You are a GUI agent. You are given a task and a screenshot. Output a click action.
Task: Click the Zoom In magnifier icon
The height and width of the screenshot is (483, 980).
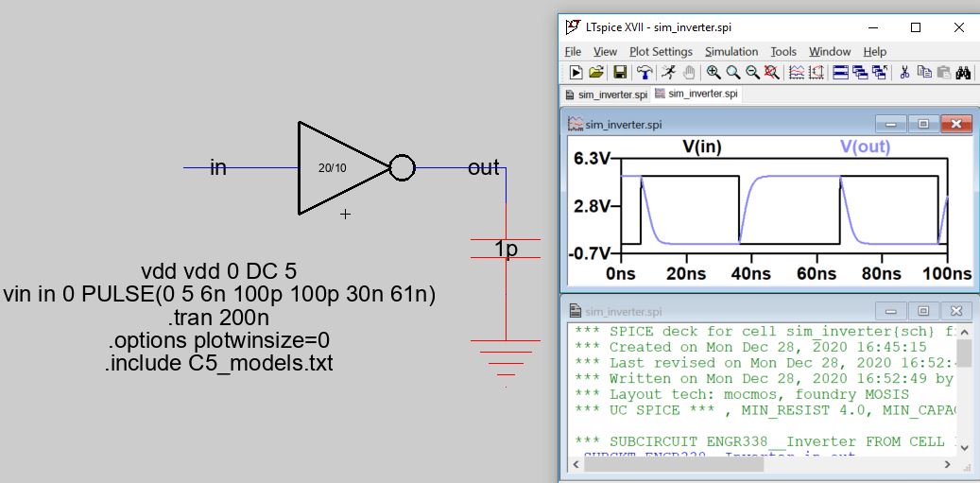(x=714, y=73)
